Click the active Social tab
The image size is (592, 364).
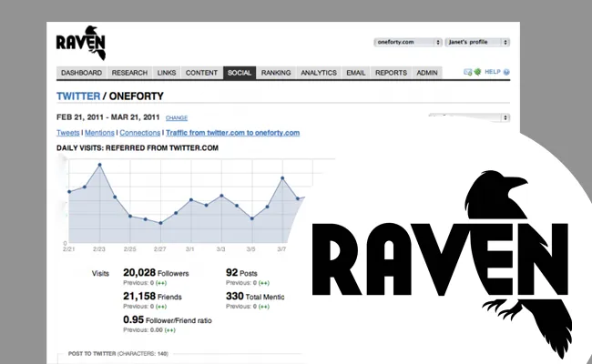(x=240, y=73)
